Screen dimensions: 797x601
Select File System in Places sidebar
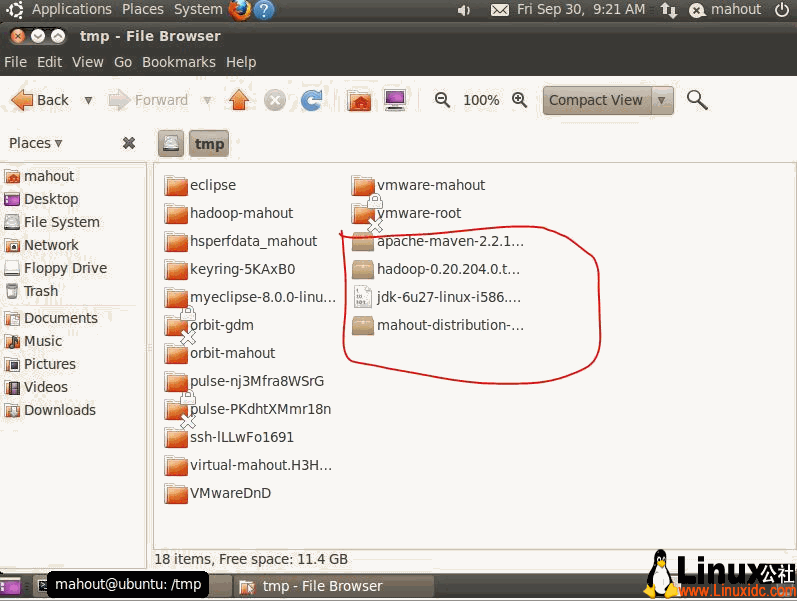tap(61, 222)
